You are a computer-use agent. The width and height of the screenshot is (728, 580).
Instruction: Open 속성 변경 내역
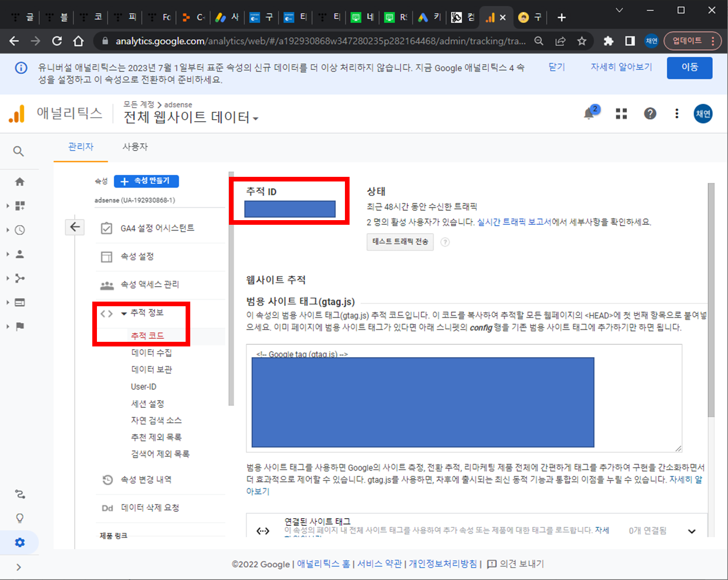click(x=146, y=479)
